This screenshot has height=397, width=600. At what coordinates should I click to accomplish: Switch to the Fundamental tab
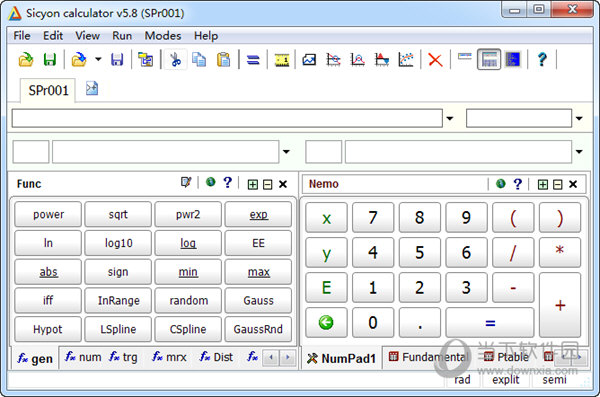[428, 357]
